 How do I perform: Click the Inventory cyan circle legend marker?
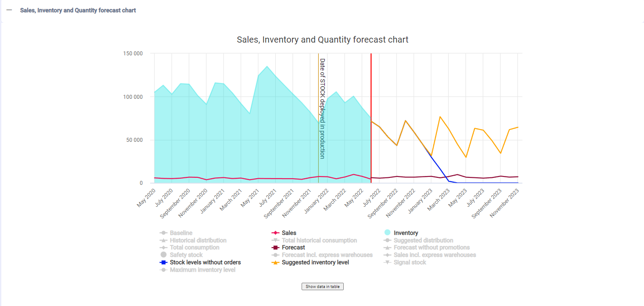387,233
